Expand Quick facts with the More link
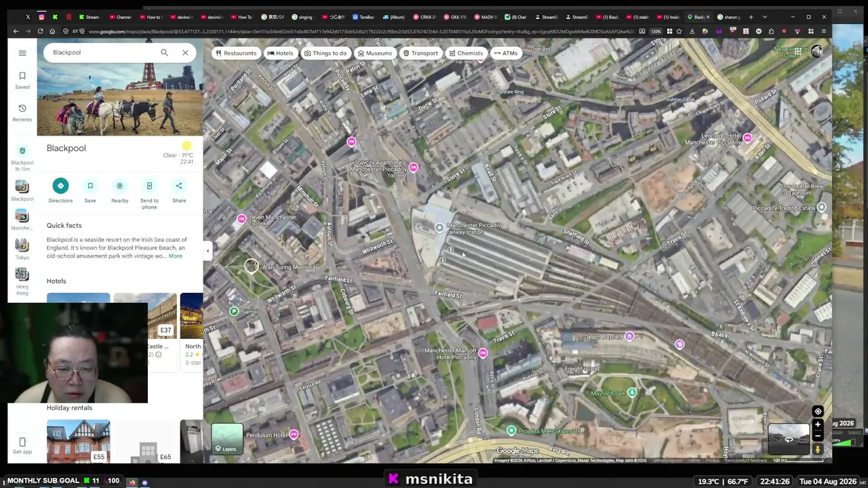 (x=176, y=256)
